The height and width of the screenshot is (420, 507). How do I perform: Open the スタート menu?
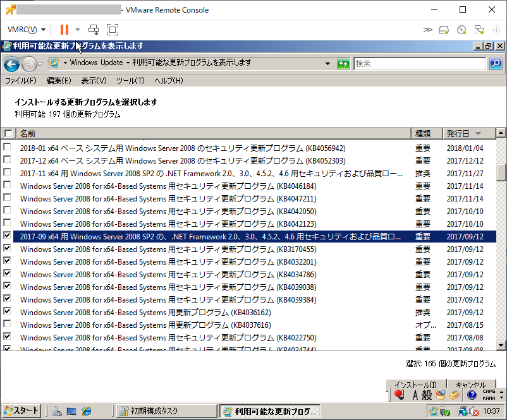click(x=21, y=411)
